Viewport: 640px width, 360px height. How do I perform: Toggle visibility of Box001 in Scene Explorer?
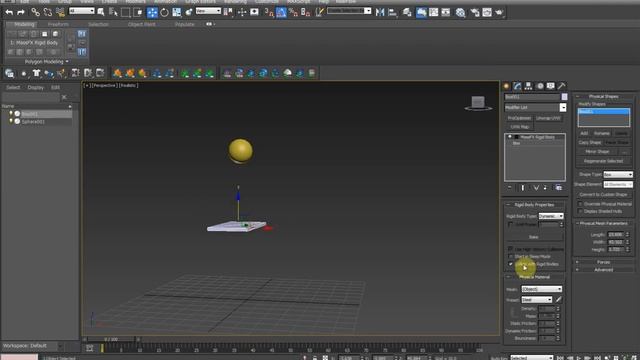pyautogui.click(x=11, y=113)
